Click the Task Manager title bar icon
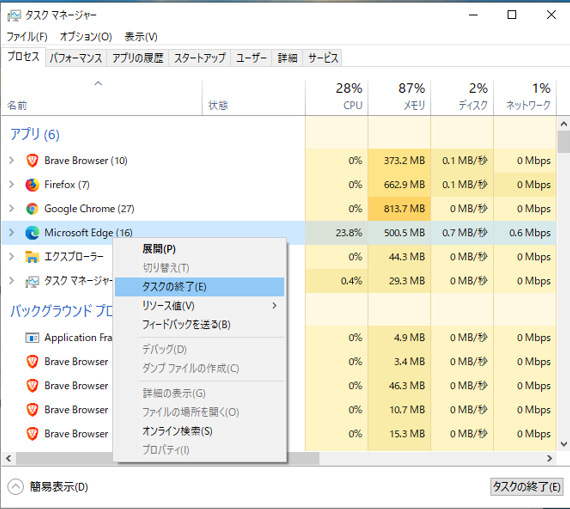This screenshot has width=570, height=509. click(14, 15)
